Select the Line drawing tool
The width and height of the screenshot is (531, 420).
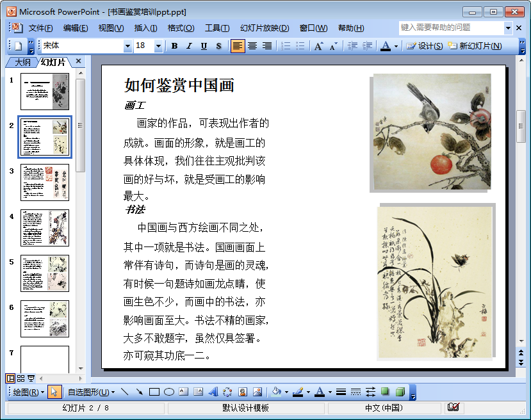(x=125, y=392)
